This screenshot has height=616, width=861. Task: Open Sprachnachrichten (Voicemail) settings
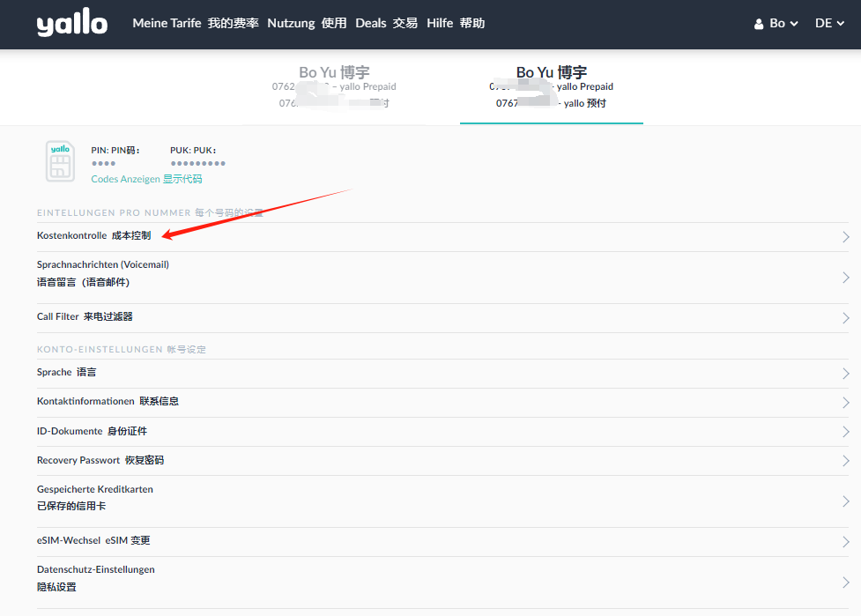(x=442, y=278)
